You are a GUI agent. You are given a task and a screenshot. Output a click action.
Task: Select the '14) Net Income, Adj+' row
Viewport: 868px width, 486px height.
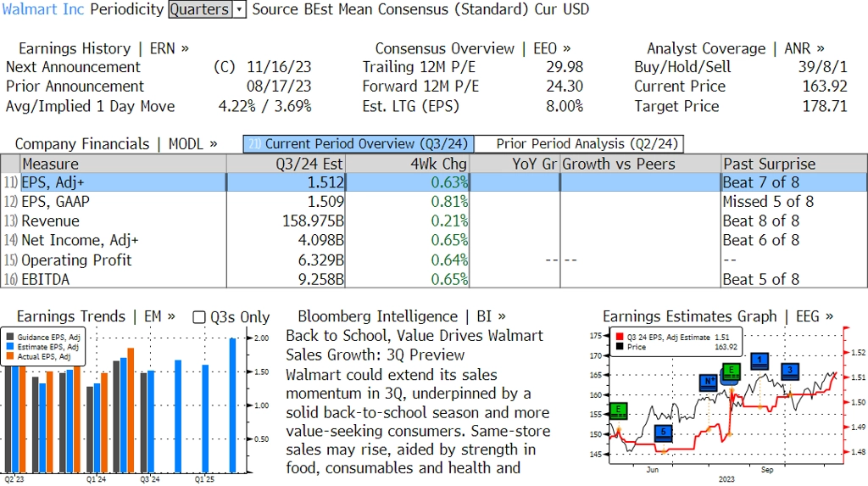click(434, 241)
